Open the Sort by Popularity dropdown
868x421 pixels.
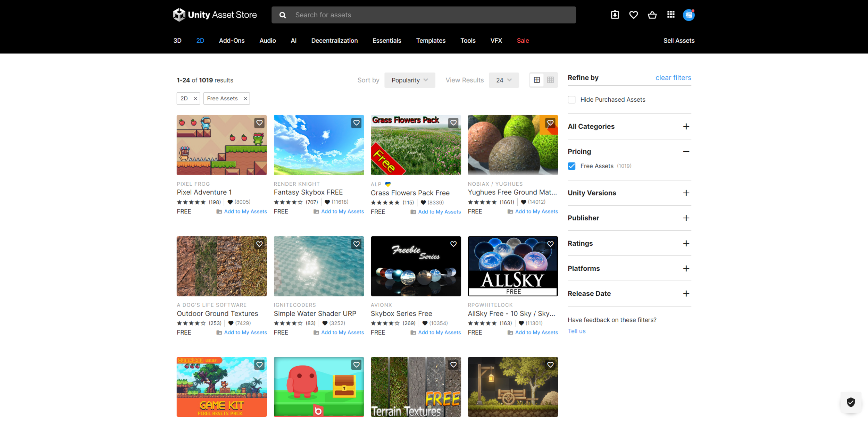click(x=409, y=80)
